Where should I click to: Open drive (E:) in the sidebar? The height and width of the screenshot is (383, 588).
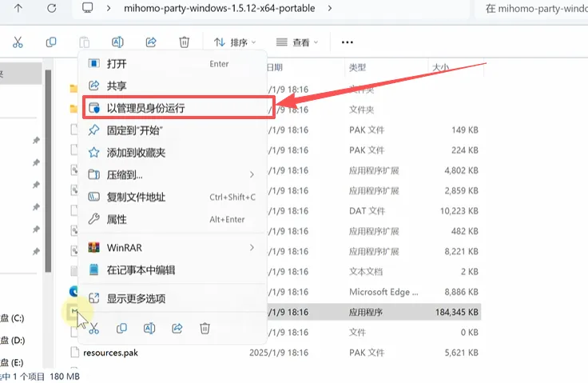click(12, 362)
